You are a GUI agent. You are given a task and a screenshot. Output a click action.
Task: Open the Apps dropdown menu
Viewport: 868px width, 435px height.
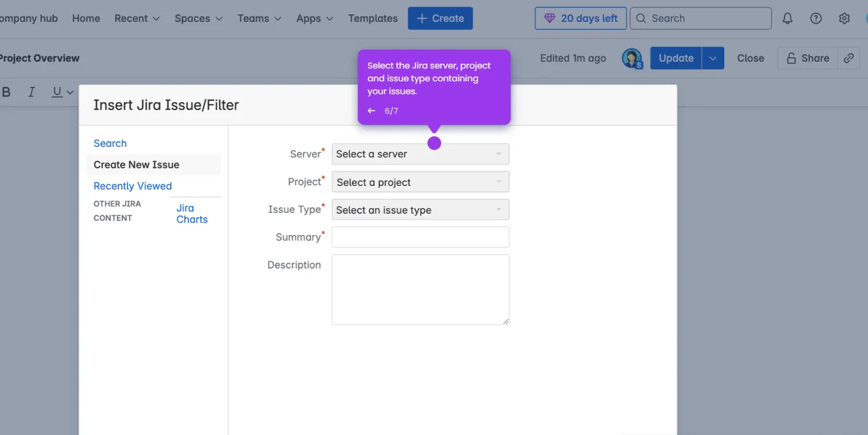[x=315, y=18]
